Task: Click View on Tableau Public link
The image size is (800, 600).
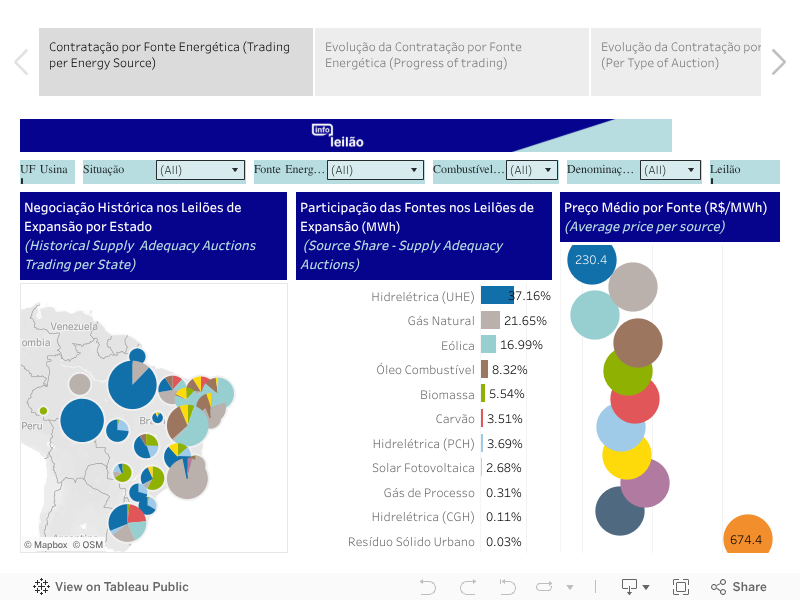Action: (121, 587)
